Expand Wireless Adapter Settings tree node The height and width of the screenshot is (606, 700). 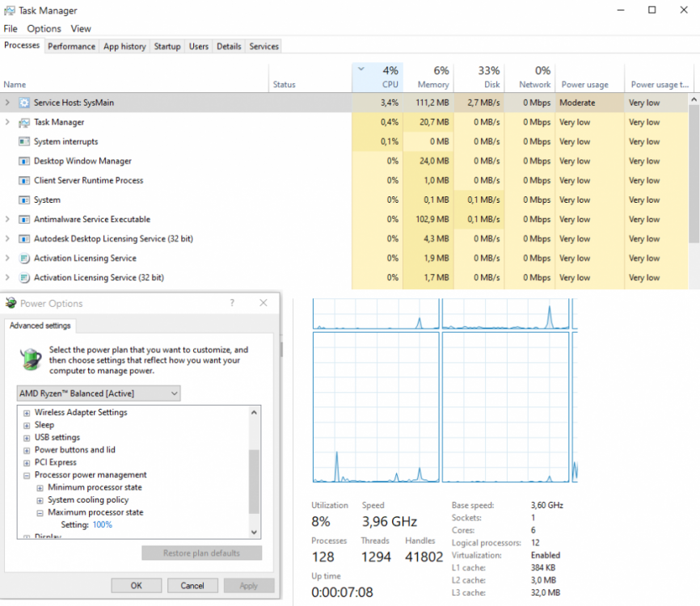pyautogui.click(x=27, y=413)
